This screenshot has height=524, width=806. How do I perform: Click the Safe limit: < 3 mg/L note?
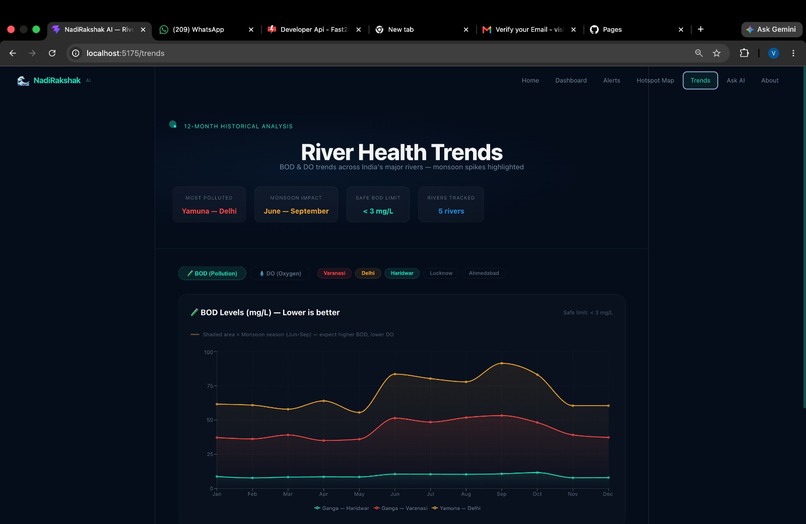coord(588,313)
